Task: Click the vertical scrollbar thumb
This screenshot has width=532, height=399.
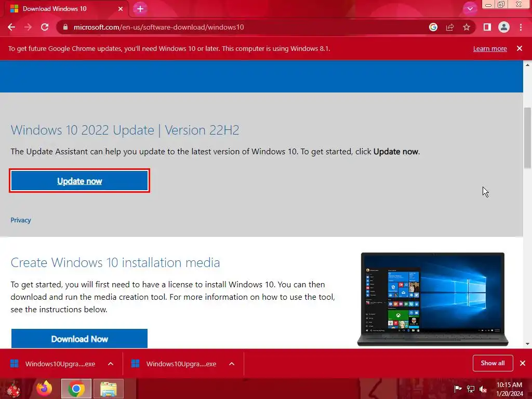Action: 527,137
